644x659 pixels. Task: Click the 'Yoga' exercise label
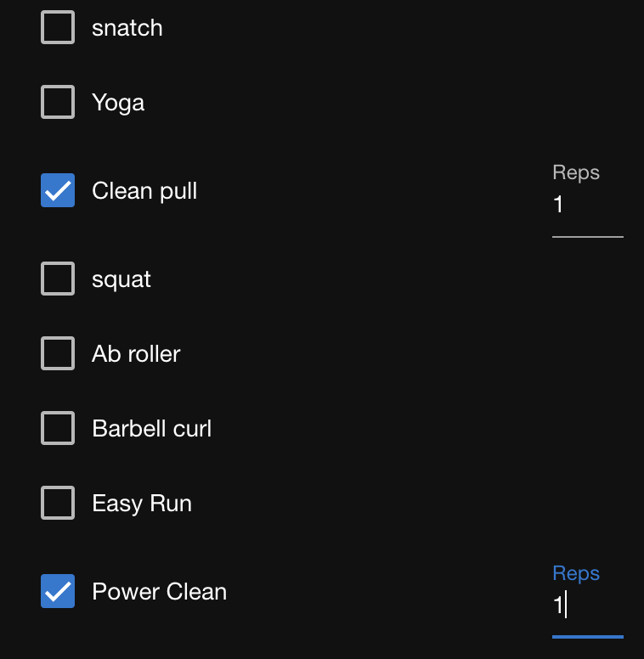coord(118,103)
